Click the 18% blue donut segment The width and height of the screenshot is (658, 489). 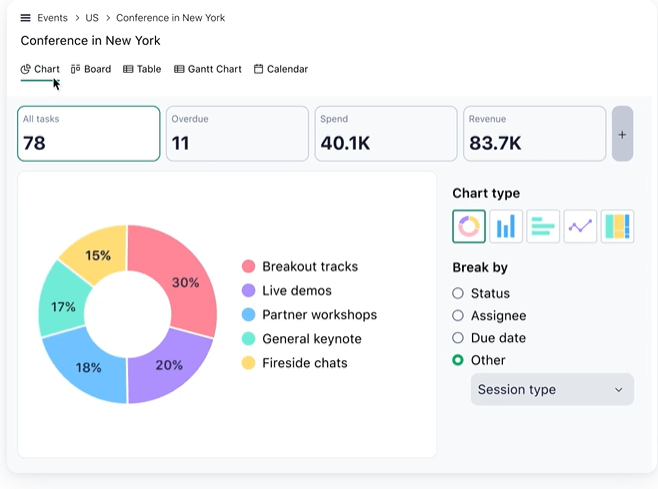(89, 368)
